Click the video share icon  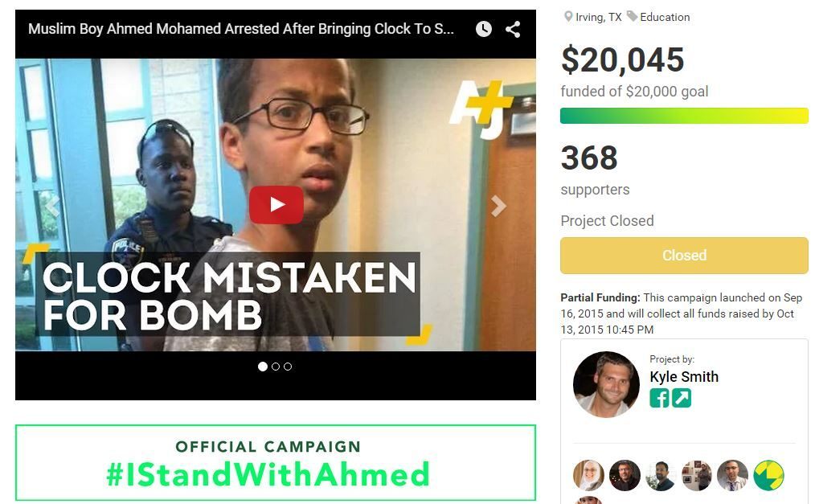pos(513,29)
